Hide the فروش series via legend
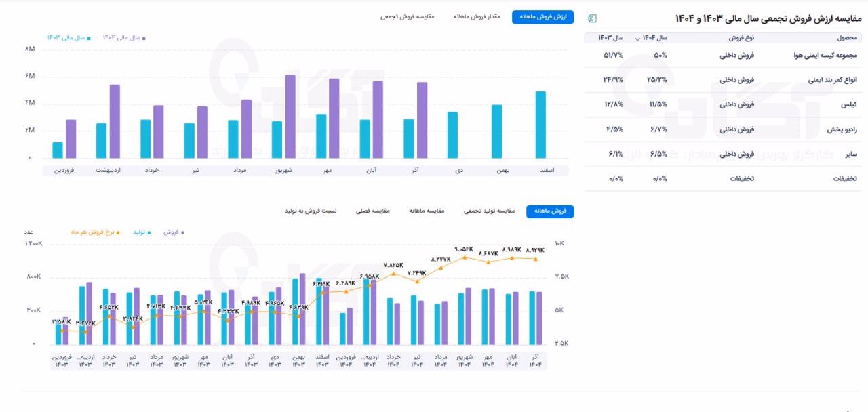868x412 pixels. (x=174, y=232)
